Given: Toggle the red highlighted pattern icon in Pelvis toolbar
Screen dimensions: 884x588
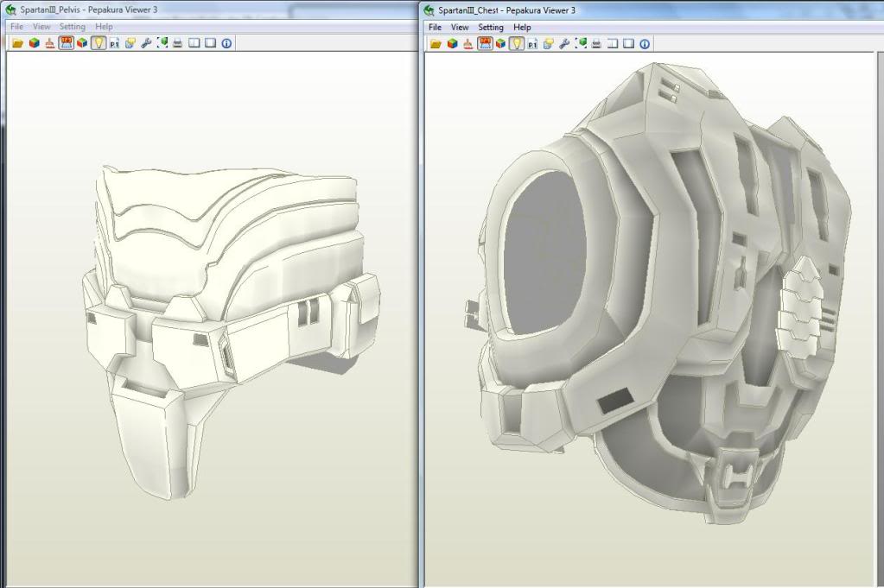Looking at the screenshot, I should tap(66, 43).
